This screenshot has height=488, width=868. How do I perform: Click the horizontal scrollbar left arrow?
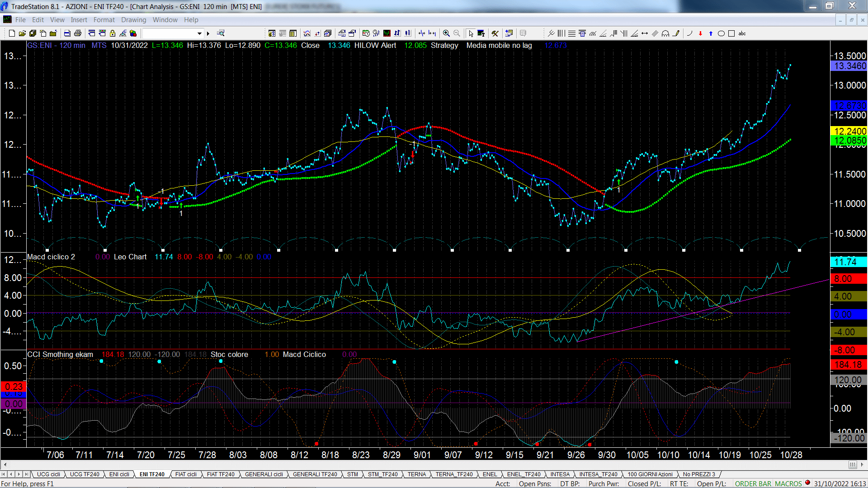pos(5,465)
